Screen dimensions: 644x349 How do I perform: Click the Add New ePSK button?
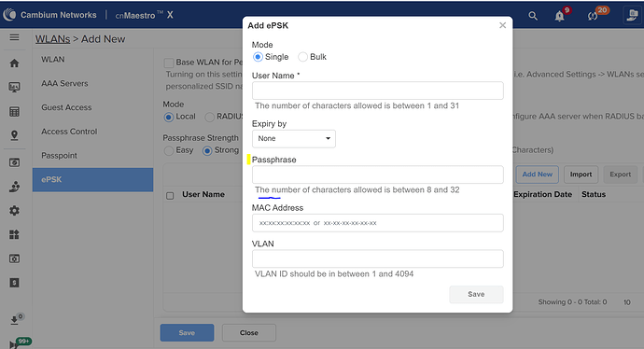point(538,174)
